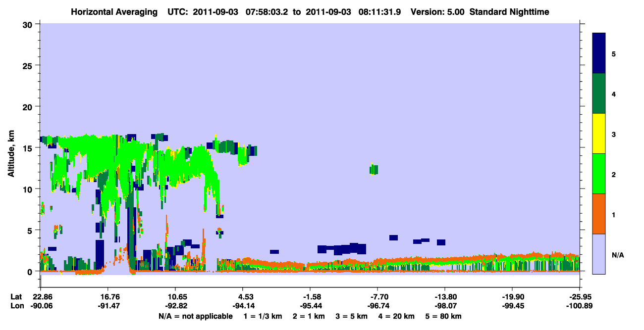This screenshot has width=644, height=330.
Task: Click the Lat row label
Action: pos(16,297)
